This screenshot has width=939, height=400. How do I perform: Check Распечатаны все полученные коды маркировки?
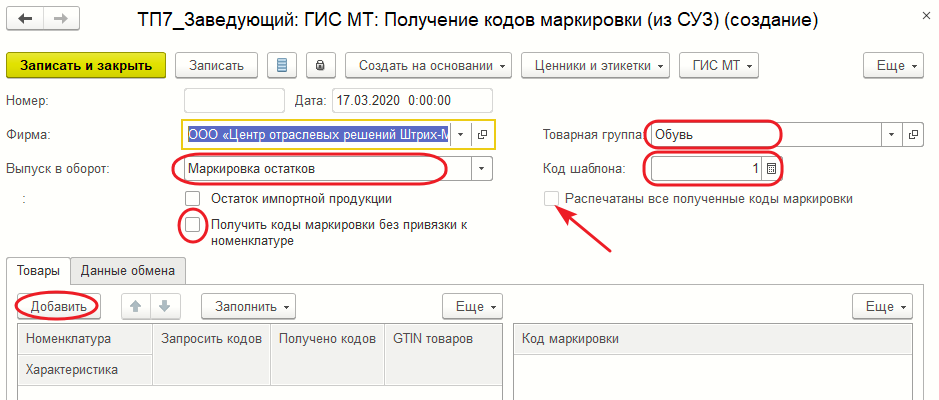click(549, 199)
